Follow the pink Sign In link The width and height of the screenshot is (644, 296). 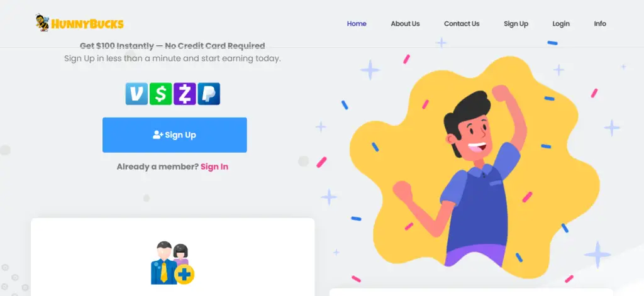214,167
